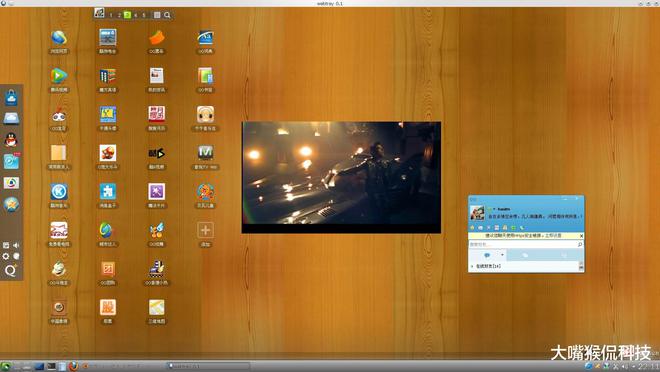
Task: Open the newspaper news desktop app
Action: (157, 76)
